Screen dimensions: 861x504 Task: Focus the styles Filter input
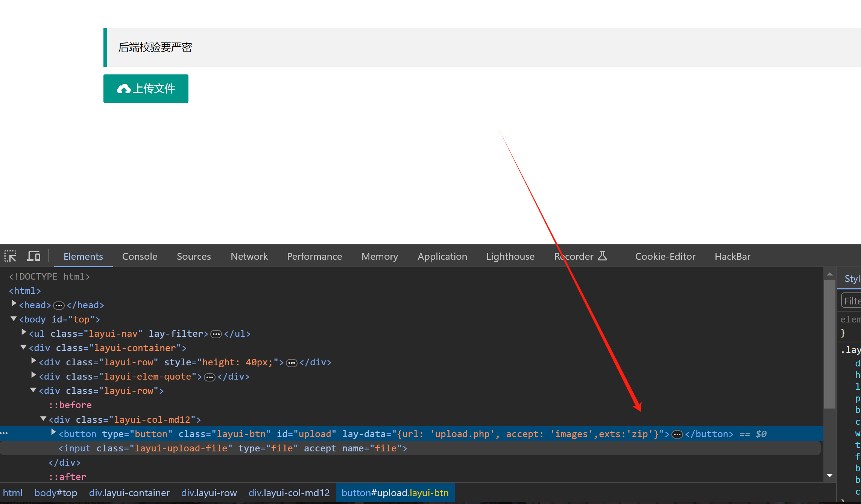[x=851, y=301]
